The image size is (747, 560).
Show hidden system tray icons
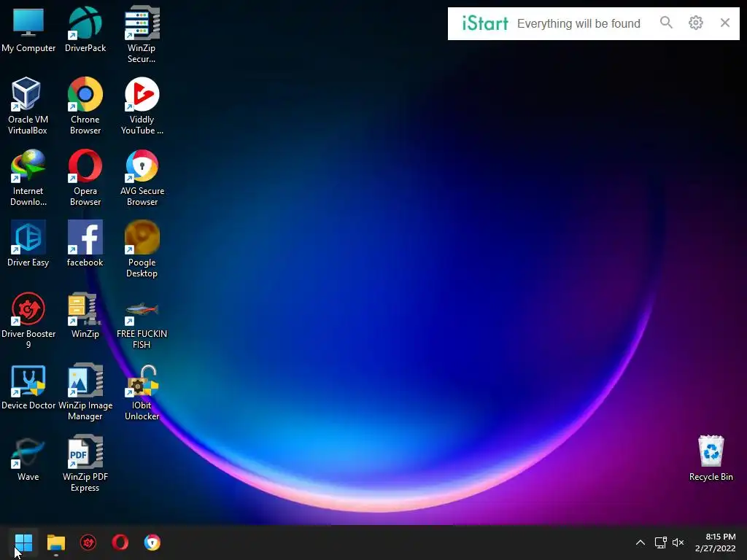pos(640,542)
